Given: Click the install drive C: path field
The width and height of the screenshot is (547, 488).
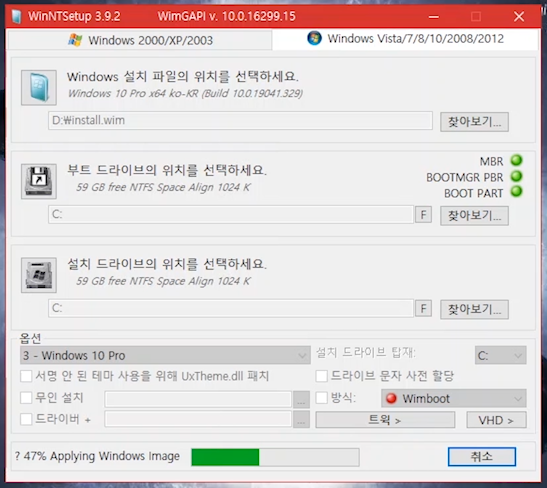Looking at the screenshot, I should click(231, 308).
